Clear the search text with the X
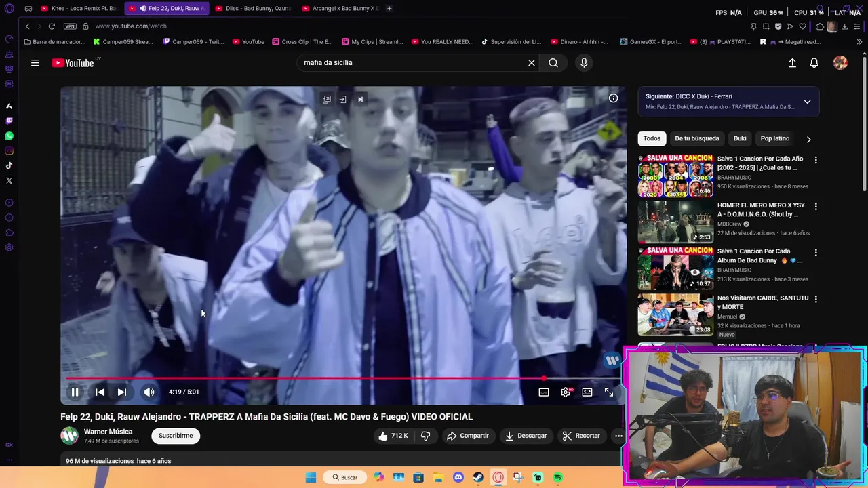 (532, 63)
